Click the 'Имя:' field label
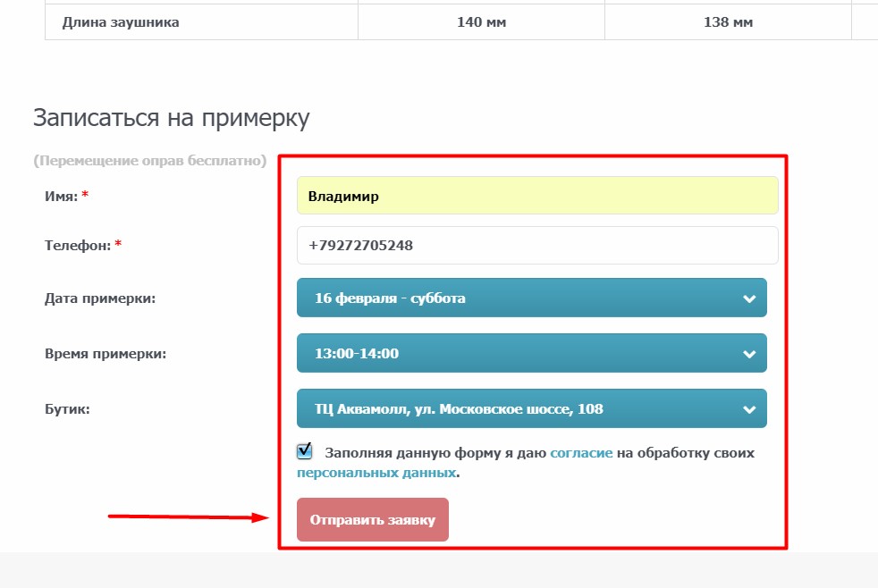The width and height of the screenshot is (878, 588). 61,196
